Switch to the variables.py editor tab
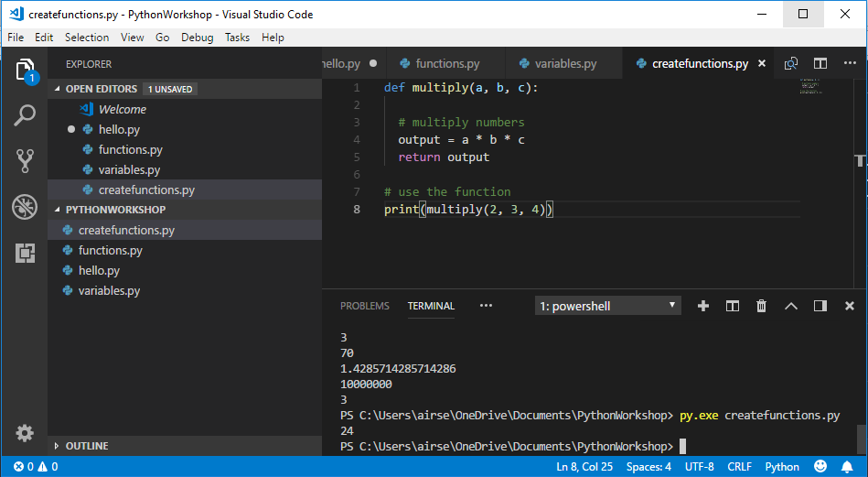This screenshot has width=868, height=477. point(563,64)
